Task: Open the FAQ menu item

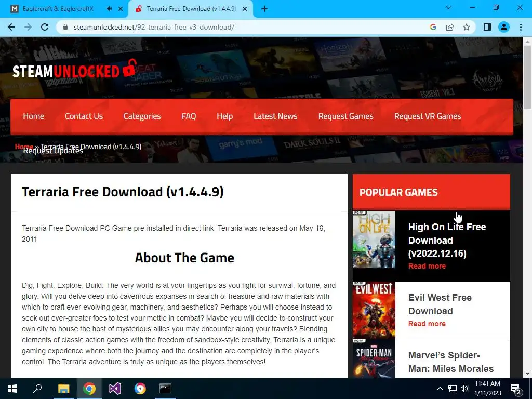Action: tap(189, 116)
